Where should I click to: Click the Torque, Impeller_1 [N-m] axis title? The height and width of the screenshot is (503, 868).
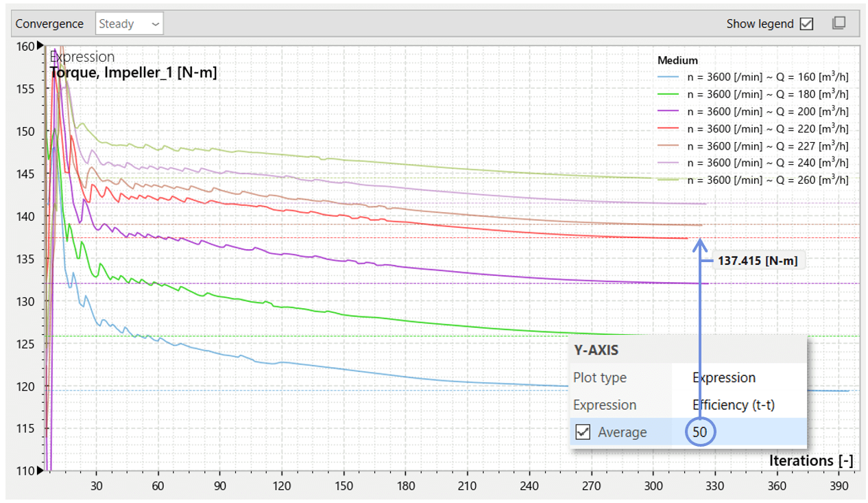(134, 72)
